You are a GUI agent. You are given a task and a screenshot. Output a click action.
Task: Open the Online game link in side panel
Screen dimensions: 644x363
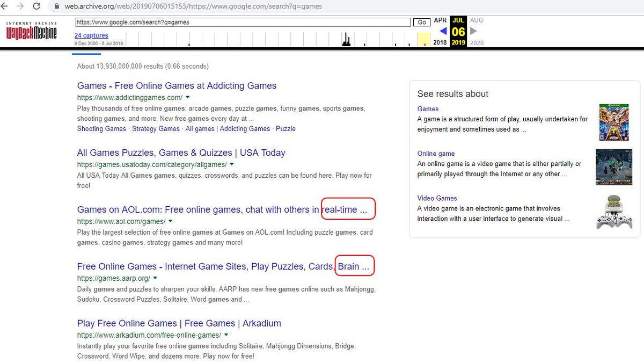436,154
